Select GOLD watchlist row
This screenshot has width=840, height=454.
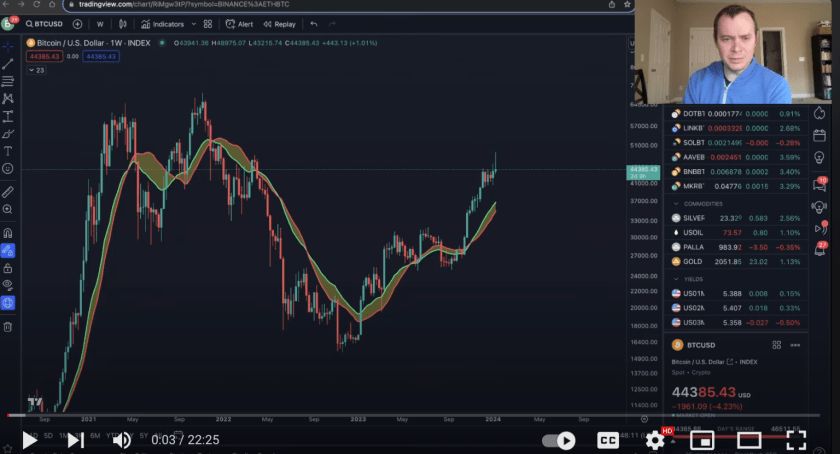coord(737,262)
